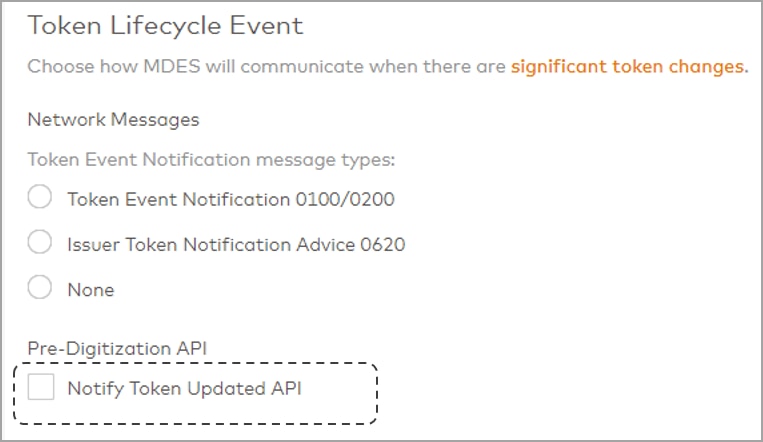This screenshot has width=763, height=442.
Task: Open the significant token changes link
Action: coord(628,68)
